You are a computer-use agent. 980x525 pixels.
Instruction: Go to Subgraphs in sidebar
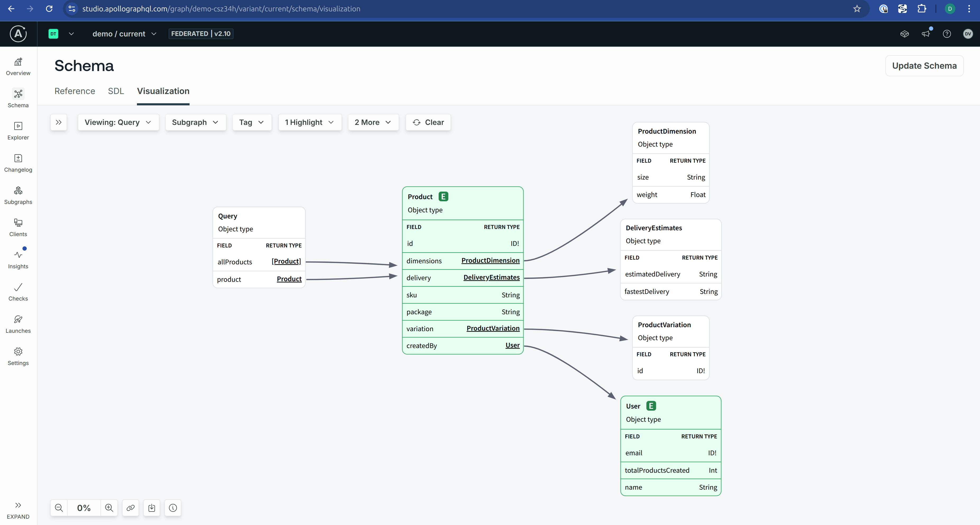click(18, 195)
